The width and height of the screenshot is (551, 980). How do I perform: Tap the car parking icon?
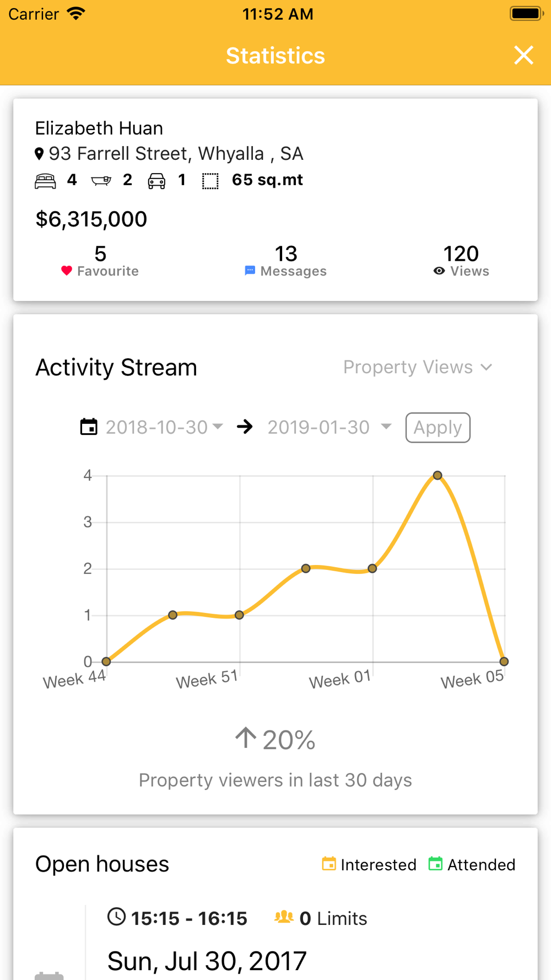click(156, 181)
